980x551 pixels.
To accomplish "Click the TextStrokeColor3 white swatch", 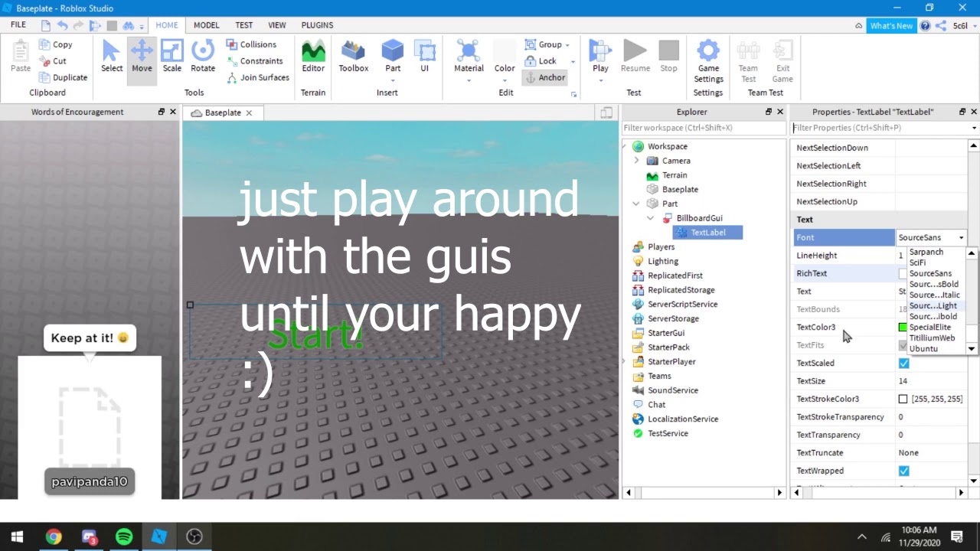I will 903,399.
